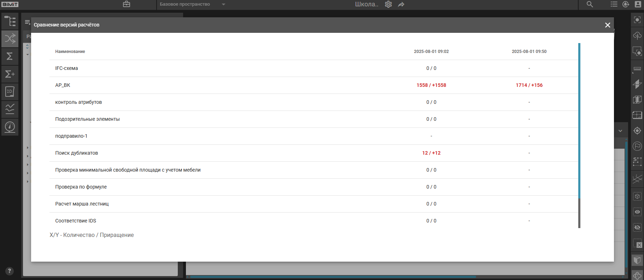Screen dimensions: 644x280
Task: Click the AP_BK rule row name
Action: pyautogui.click(x=63, y=85)
